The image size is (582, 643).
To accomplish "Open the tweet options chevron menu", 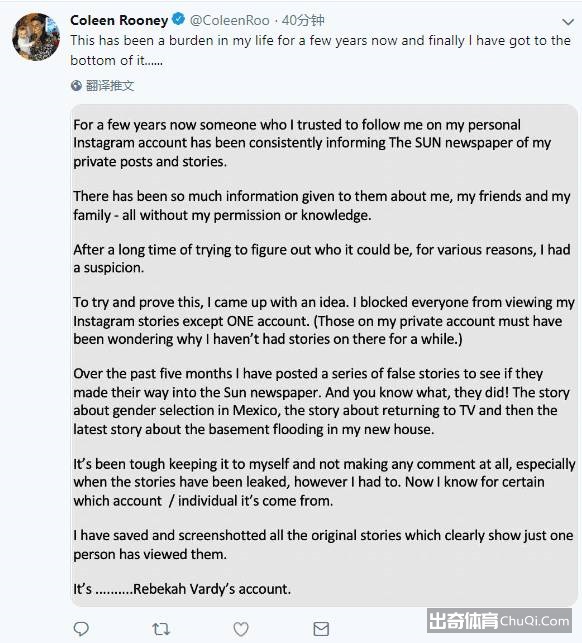I will pyautogui.click(x=568, y=22).
